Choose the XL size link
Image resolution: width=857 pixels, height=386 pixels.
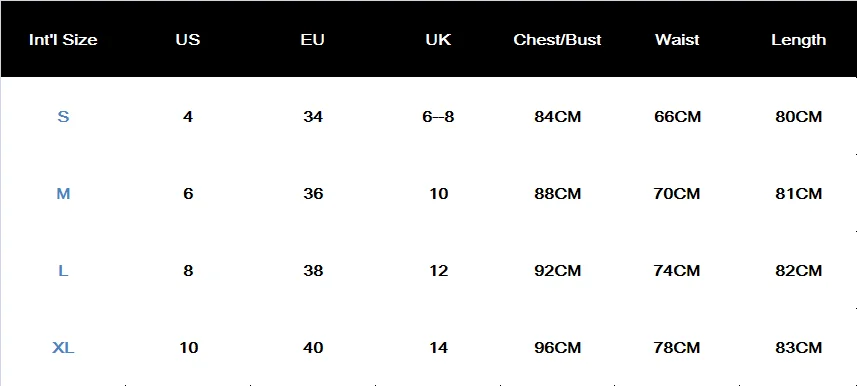pyautogui.click(x=63, y=348)
